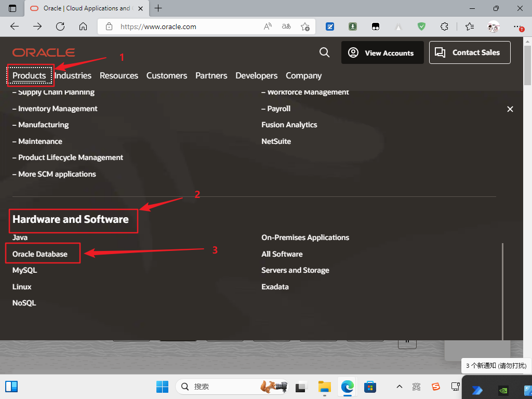Open the Developers menu item

[x=256, y=75]
